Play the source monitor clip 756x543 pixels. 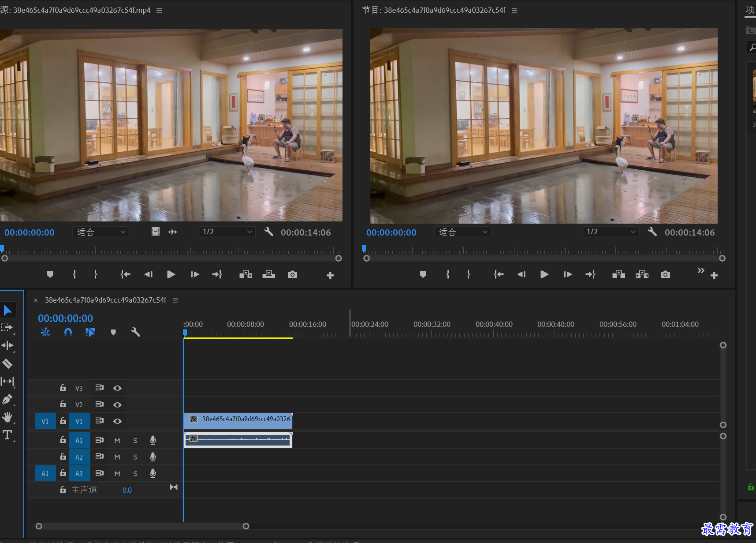click(x=171, y=274)
